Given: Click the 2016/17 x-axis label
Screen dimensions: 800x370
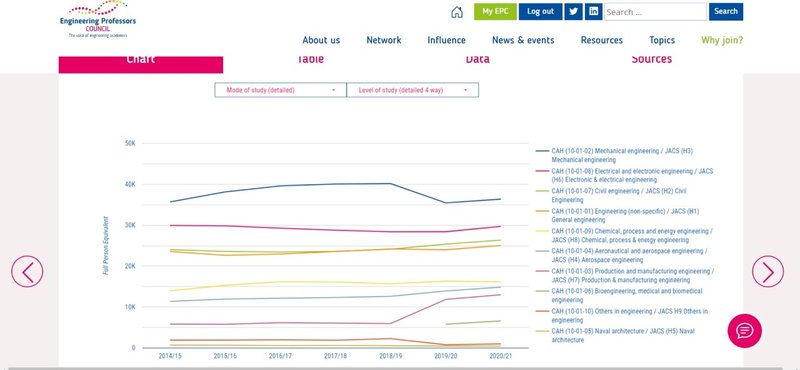Looking at the screenshot, I should coord(280,356).
